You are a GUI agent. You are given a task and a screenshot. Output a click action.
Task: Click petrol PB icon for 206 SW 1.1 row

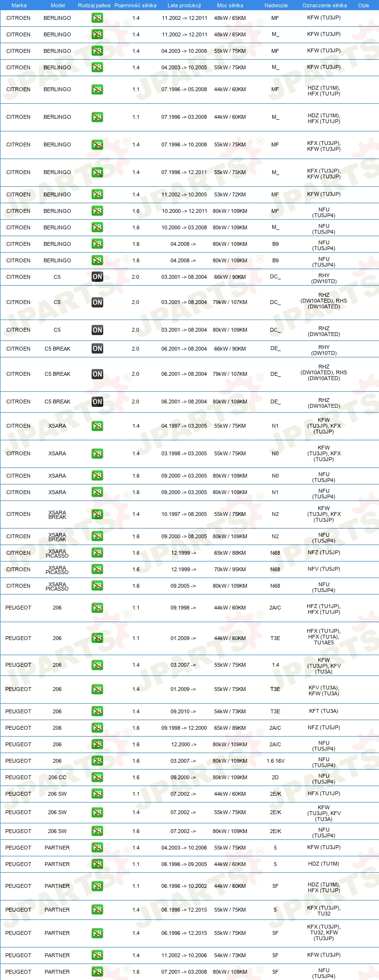click(97, 794)
